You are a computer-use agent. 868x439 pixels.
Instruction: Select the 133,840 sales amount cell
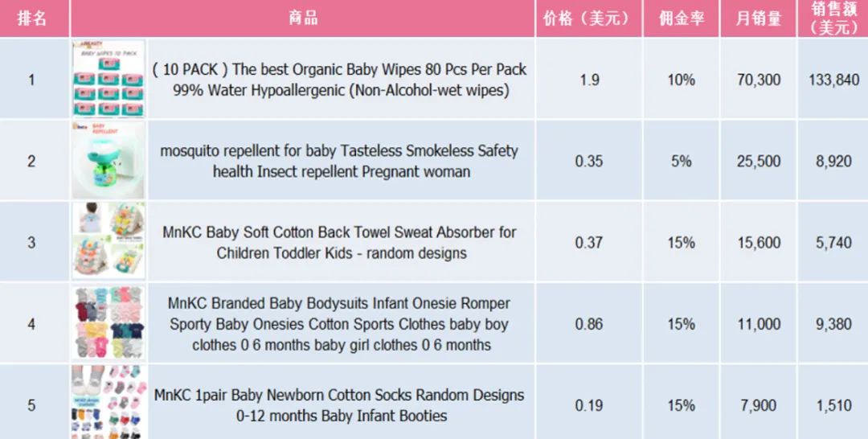pos(833,79)
